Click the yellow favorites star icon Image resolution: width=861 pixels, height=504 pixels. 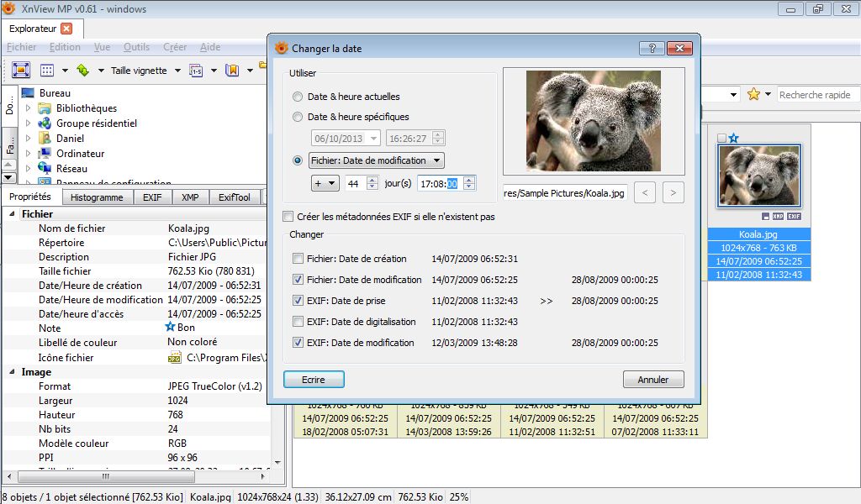pyautogui.click(x=753, y=95)
